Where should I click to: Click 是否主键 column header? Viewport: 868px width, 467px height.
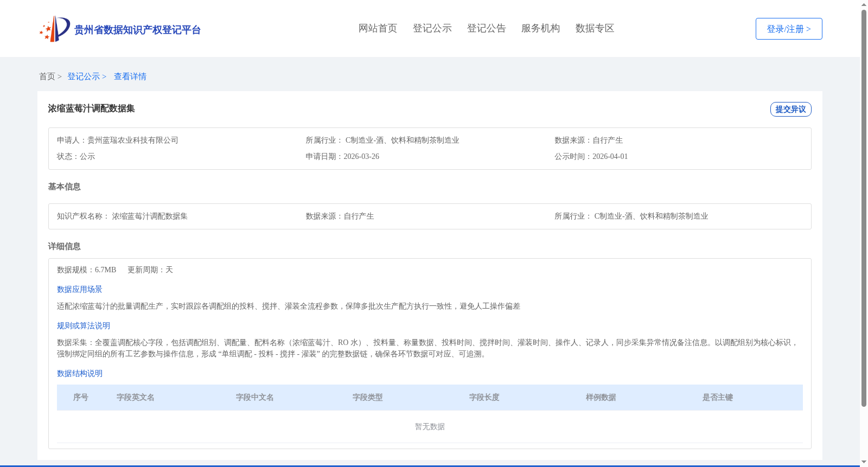tap(718, 398)
